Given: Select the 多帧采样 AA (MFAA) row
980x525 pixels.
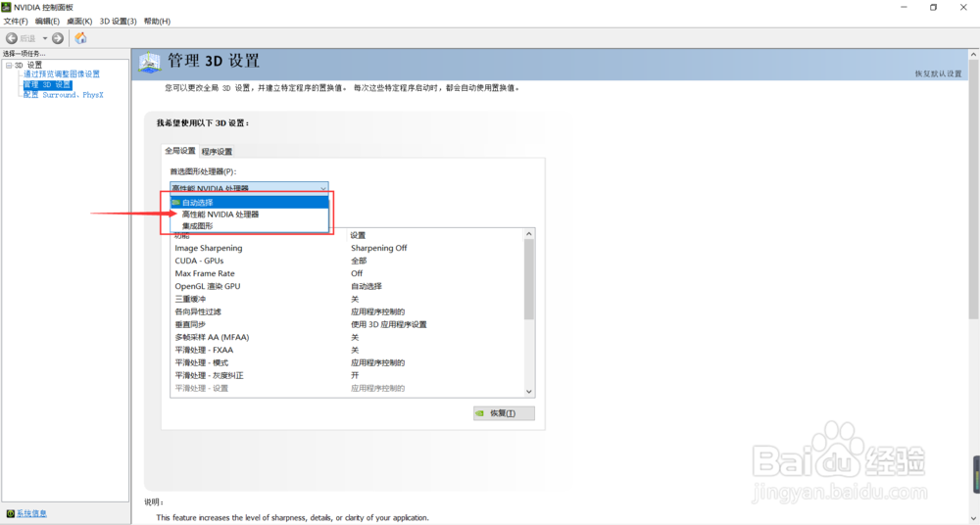Looking at the screenshot, I should tap(348, 338).
